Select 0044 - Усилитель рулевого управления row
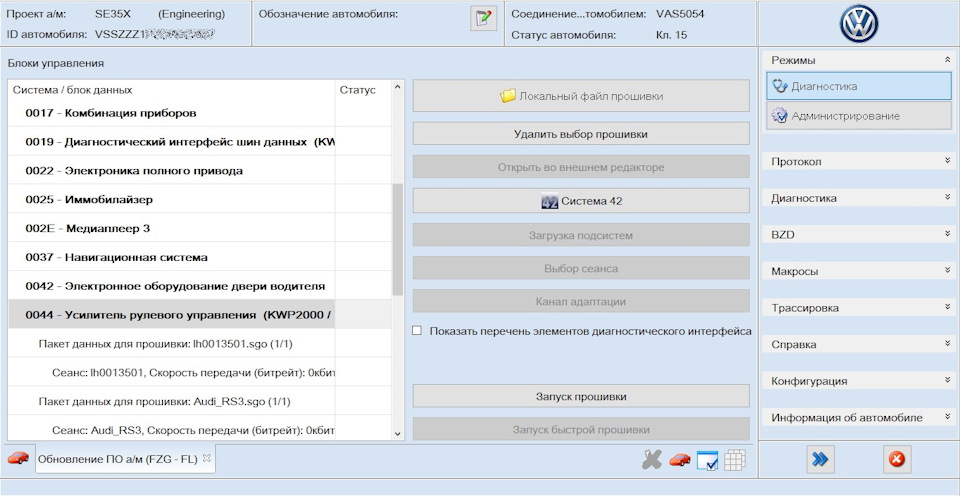The width and height of the screenshot is (960, 496). click(200, 315)
